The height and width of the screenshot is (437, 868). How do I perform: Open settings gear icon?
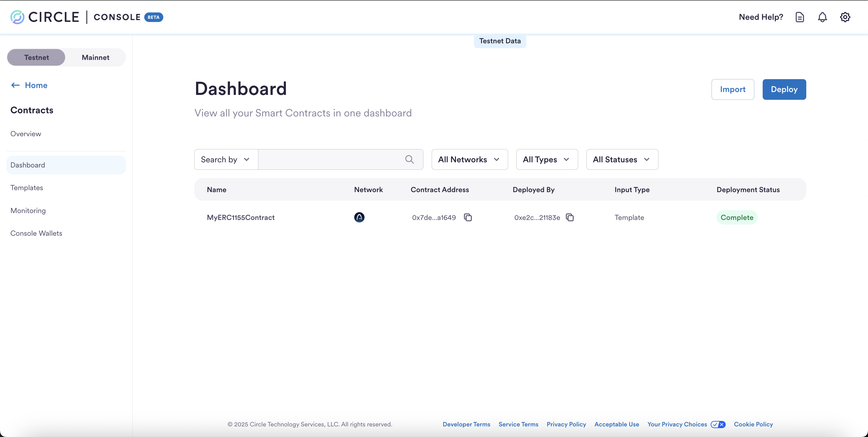click(845, 17)
